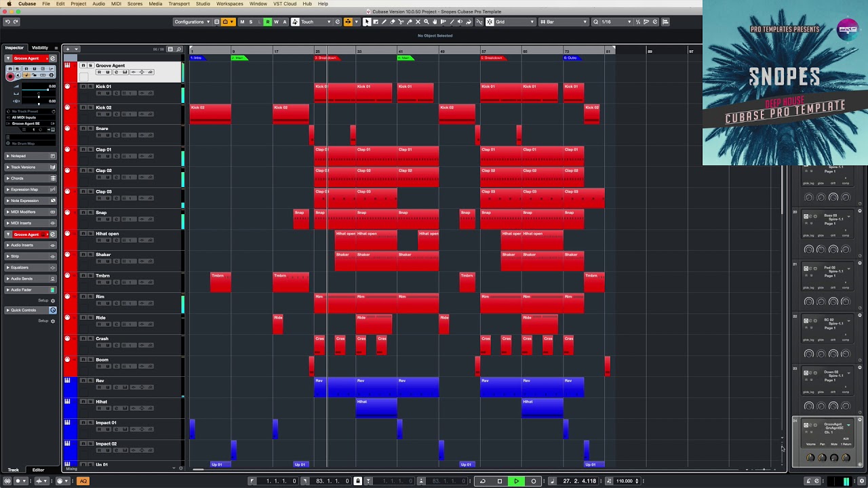Click No Track Preset field

click(x=31, y=111)
